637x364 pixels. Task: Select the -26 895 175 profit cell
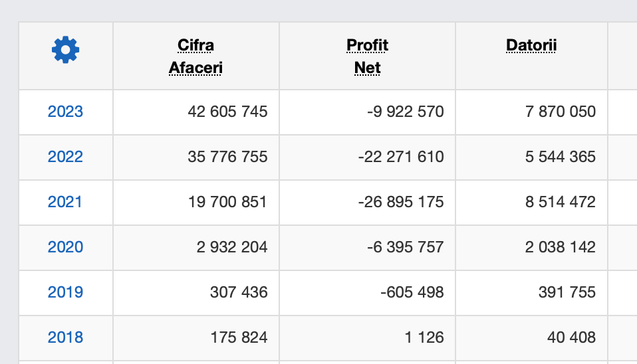point(401,202)
